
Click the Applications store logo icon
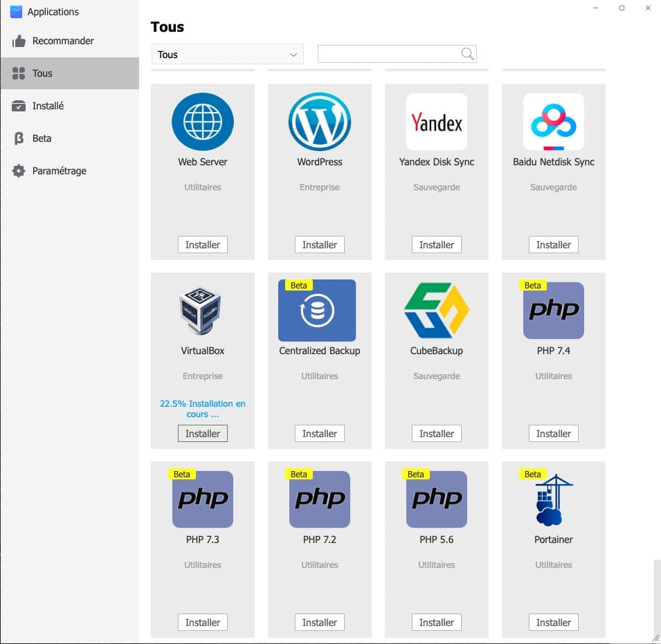point(16,12)
